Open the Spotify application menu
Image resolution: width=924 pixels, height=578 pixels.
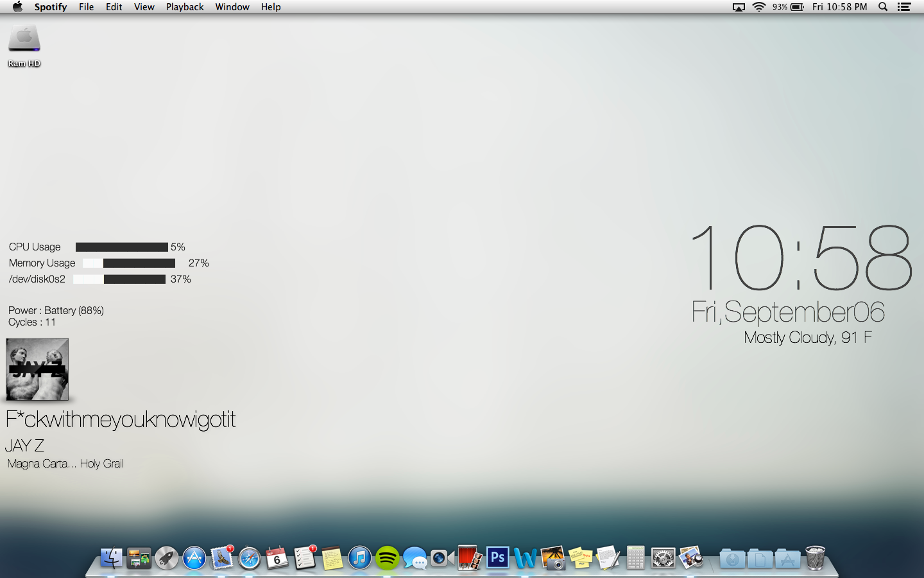51,7
